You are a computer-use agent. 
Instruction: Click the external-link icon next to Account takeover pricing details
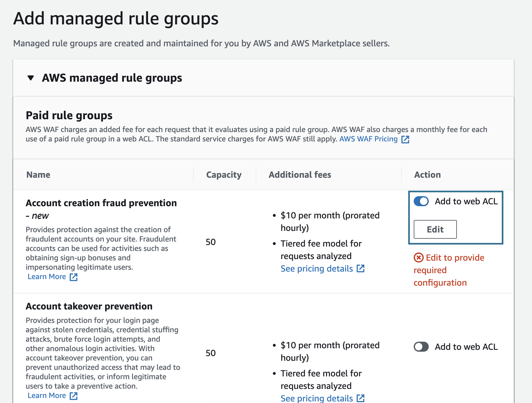(361, 398)
